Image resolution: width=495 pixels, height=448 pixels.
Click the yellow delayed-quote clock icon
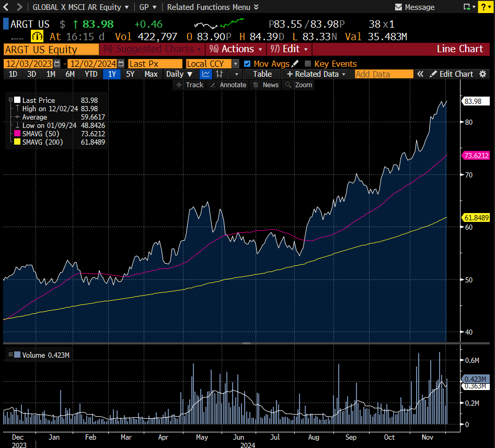pos(37,37)
